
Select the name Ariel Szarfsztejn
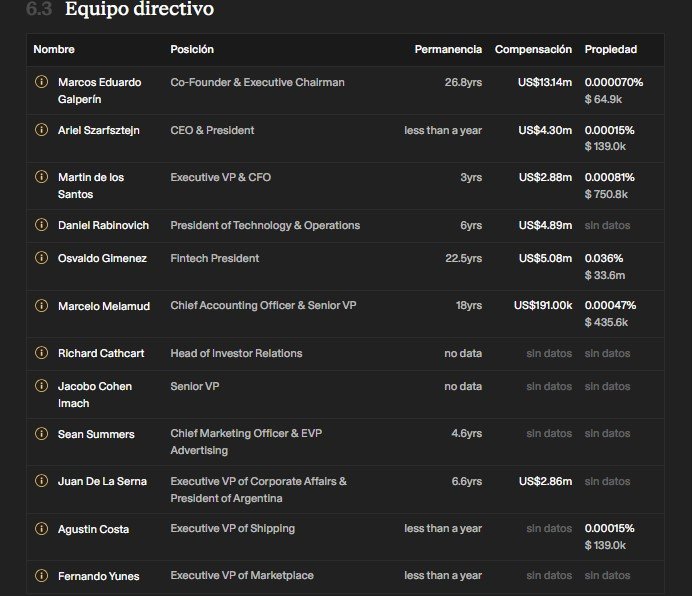tap(99, 130)
